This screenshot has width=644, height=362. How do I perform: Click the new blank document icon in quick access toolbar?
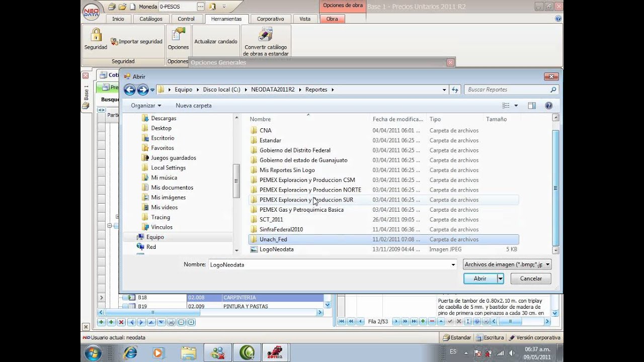click(133, 7)
